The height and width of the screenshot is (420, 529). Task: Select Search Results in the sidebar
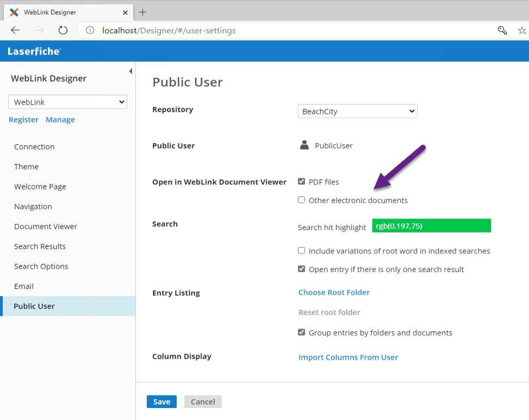point(40,246)
